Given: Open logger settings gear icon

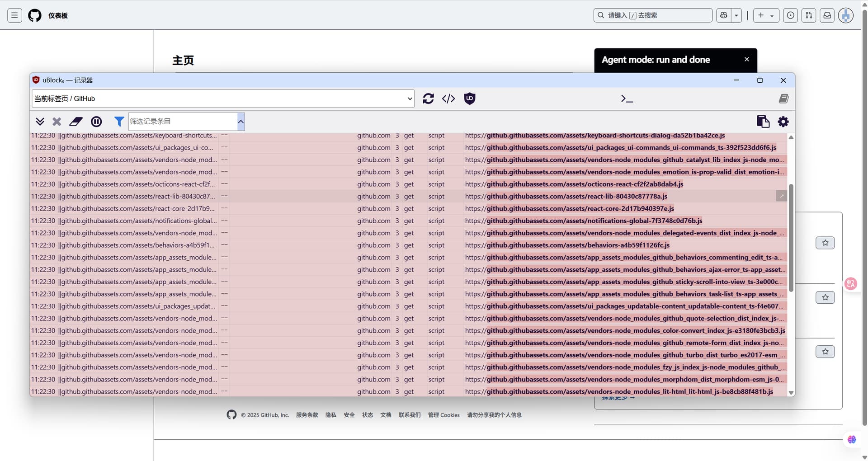Looking at the screenshot, I should (x=783, y=122).
